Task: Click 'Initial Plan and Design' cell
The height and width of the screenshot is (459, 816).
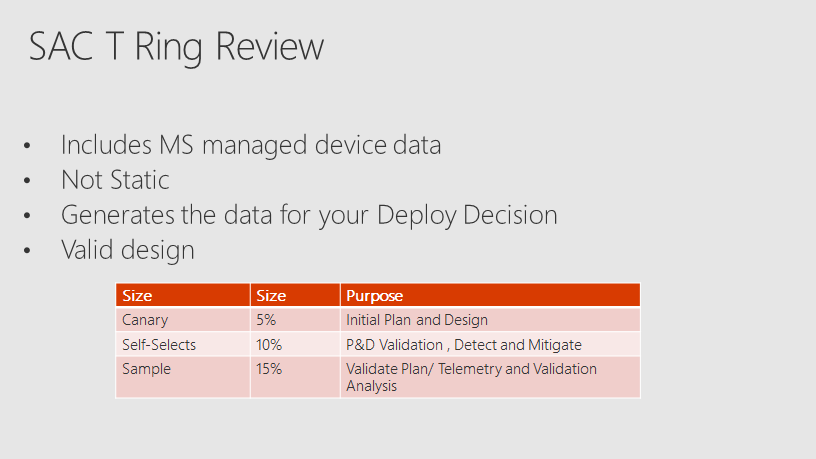Action: pos(490,320)
